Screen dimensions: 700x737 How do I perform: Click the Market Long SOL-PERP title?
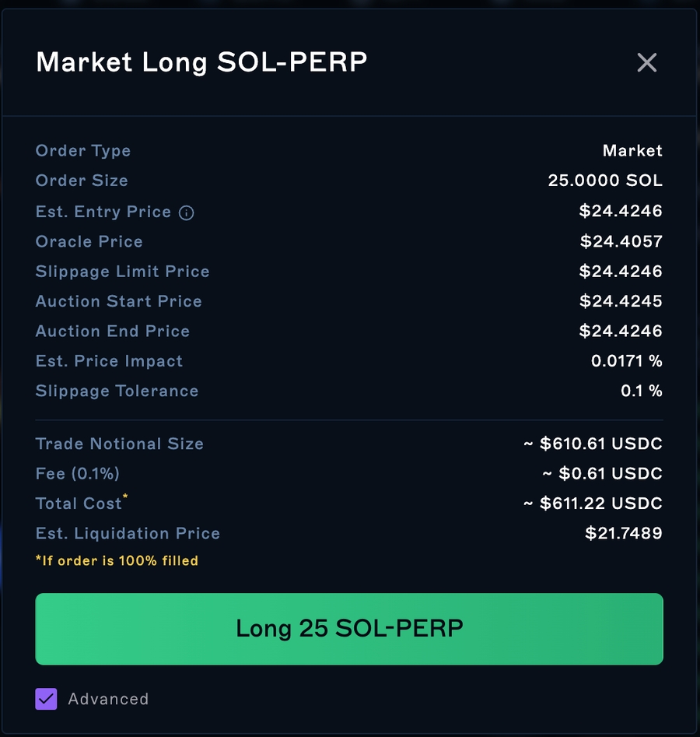click(201, 62)
